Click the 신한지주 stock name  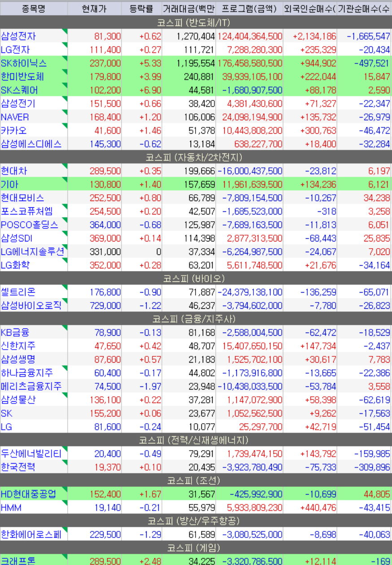tap(18, 346)
